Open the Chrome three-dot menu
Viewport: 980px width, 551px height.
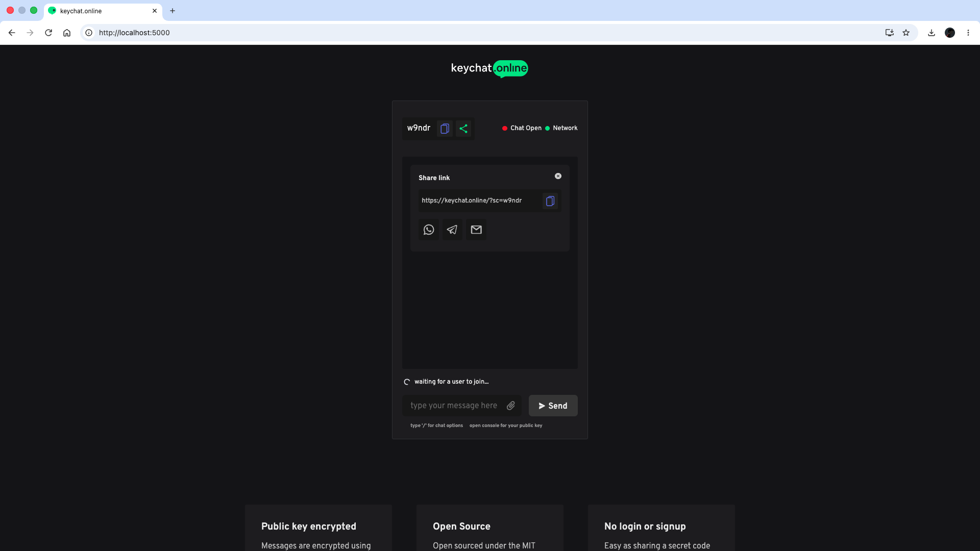pos(968,33)
